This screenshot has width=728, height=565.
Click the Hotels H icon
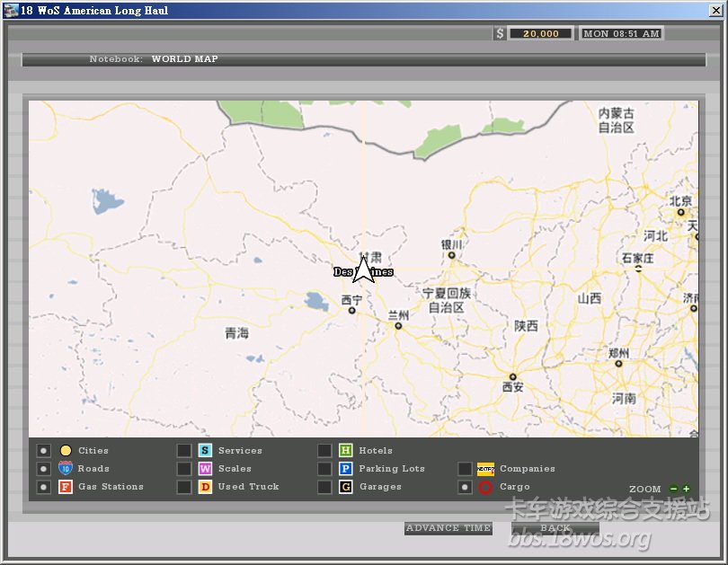click(x=345, y=451)
